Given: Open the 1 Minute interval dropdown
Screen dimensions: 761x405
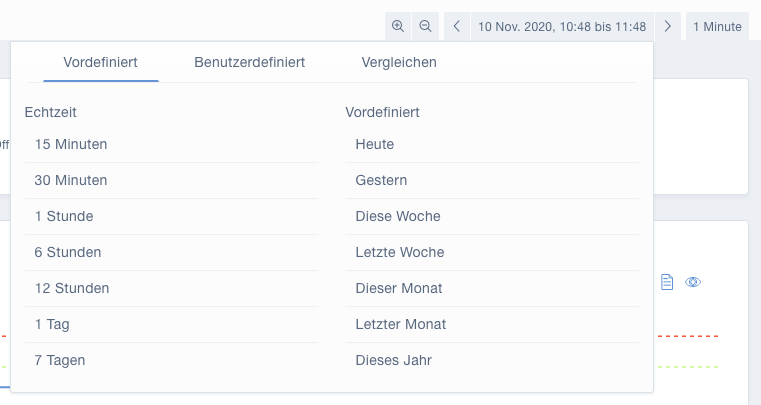Looking at the screenshot, I should click(717, 26).
